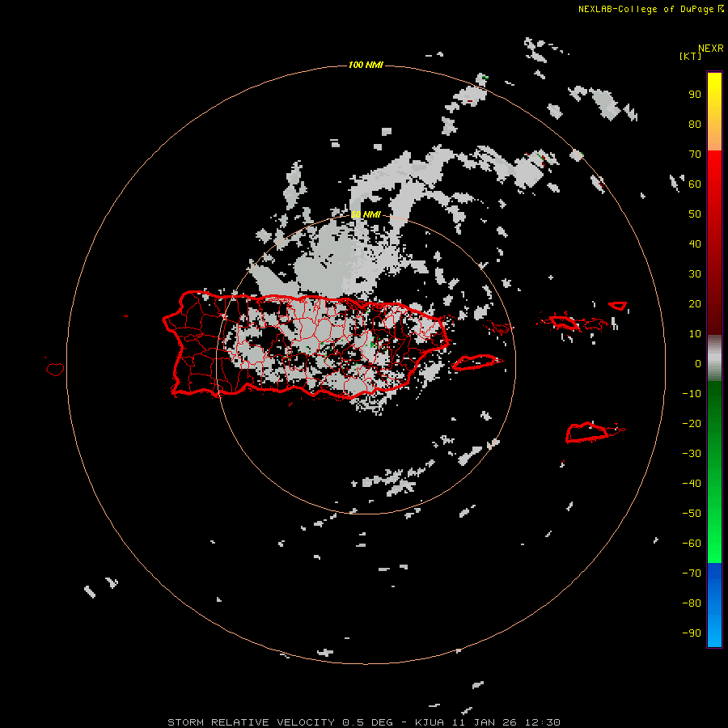
Task: Click the -60 value on velocity scale
Action: [x=692, y=544]
